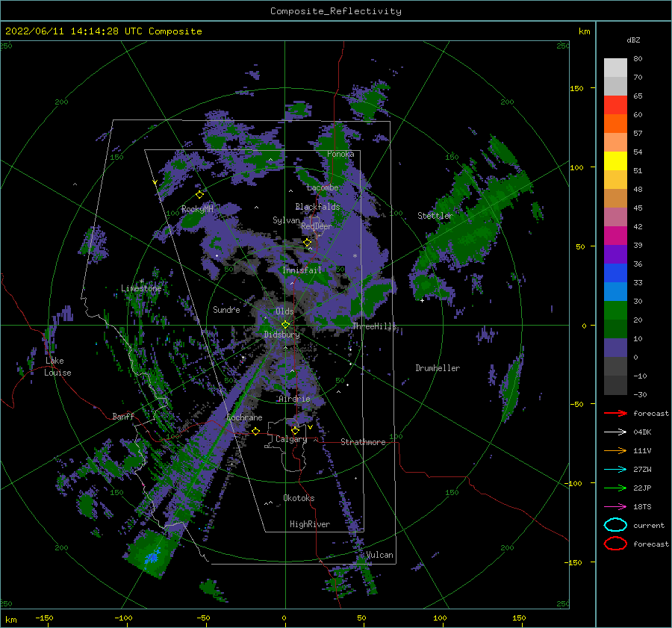Click the green 22JP arrow legend icon
The height and width of the screenshot is (628, 672).
click(615, 488)
